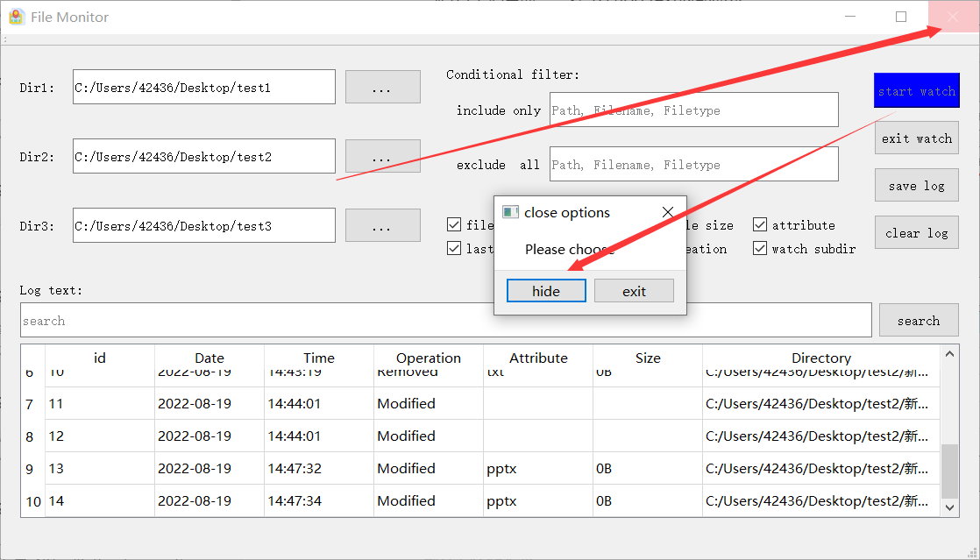Screen dimensions: 980x560
Task: Click the 'pptx' attribute in id 13 row
Action: [538, 469]
